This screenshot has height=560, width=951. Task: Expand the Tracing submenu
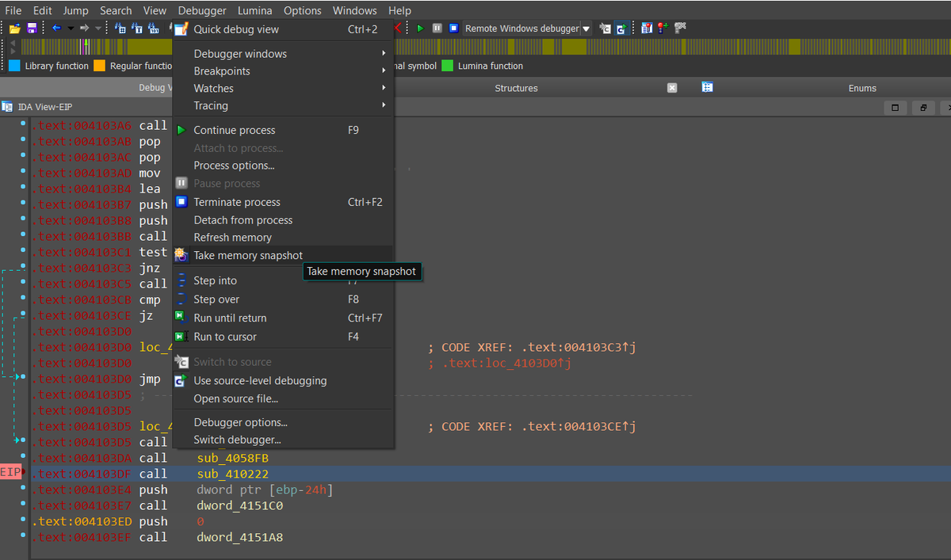283,106
